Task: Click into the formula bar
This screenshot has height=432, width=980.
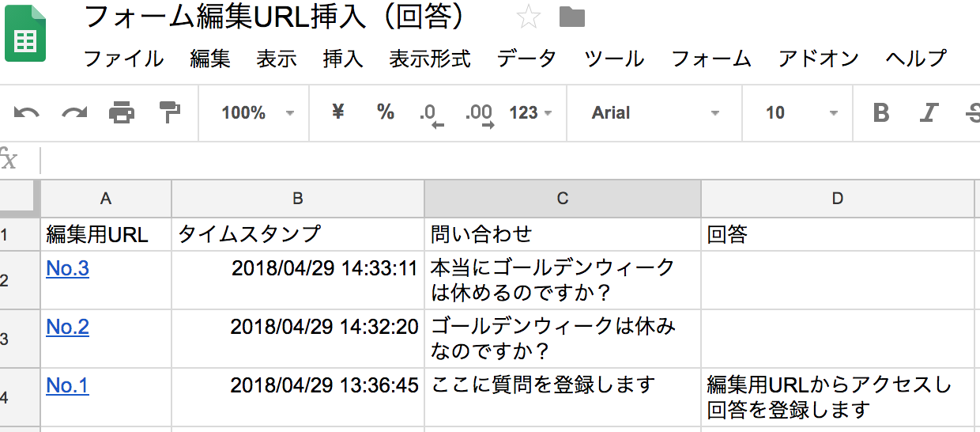Action: coord(510,161)
